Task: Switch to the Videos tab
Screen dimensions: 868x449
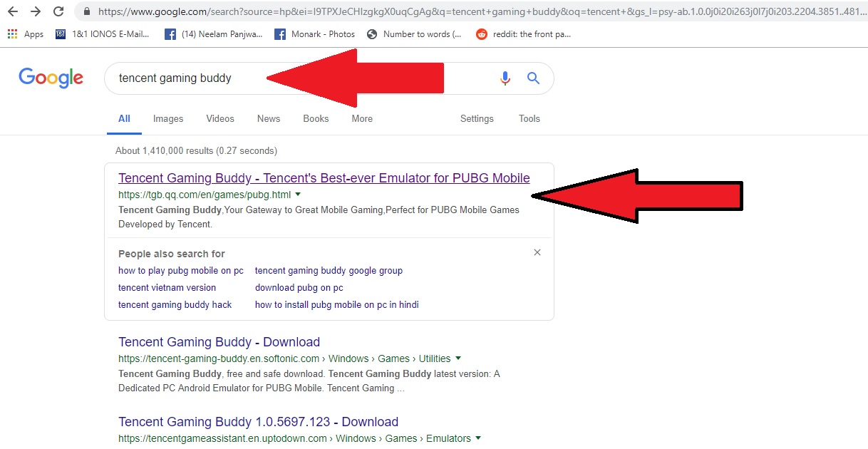Action: [220, 118]
